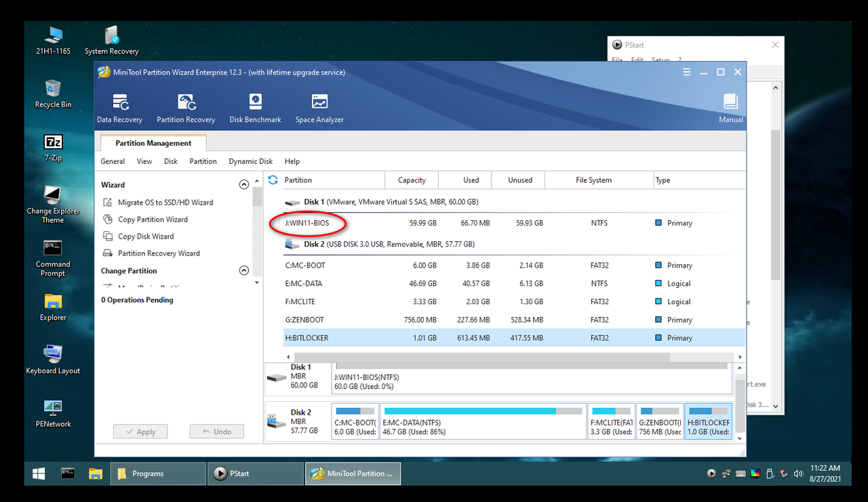Select the Disk 1 VMware header row

point(513,202)
